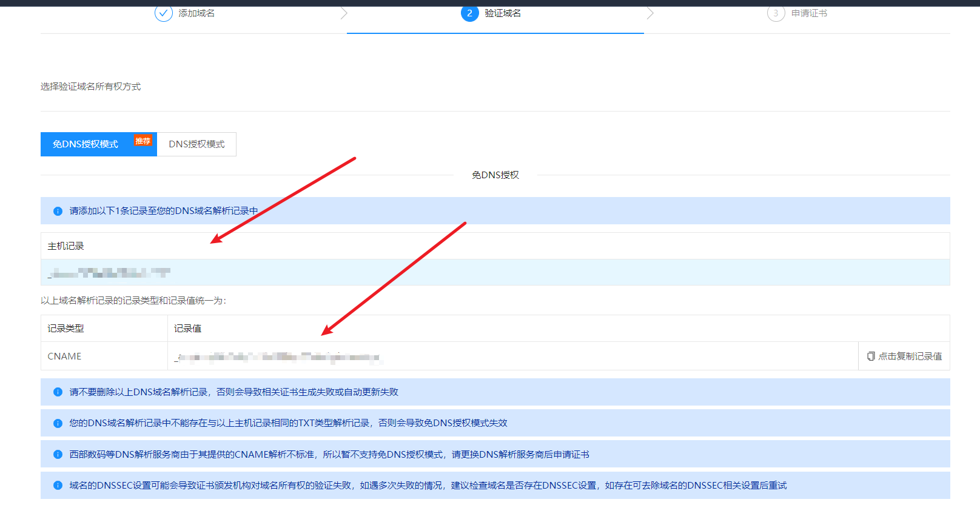The height and width of the screenshot is (505, 980).
Task: Switch to the DNS授权模式 tab
Action: (x=196, y=144)
